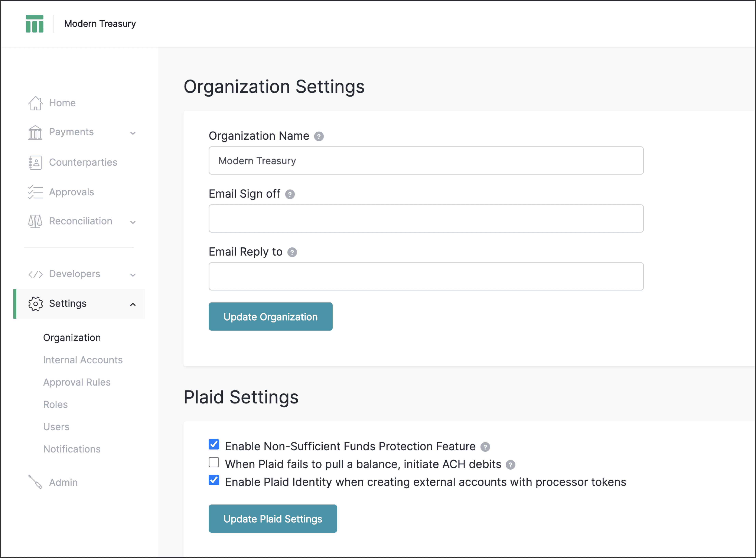Open Home via the house icon
756x558 pixels.
[35, 103]
